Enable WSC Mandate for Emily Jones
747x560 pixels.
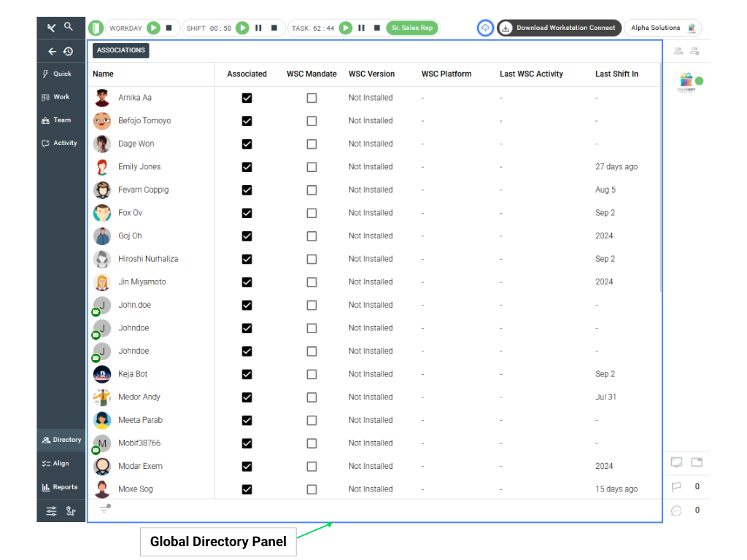tap(311, 167)
